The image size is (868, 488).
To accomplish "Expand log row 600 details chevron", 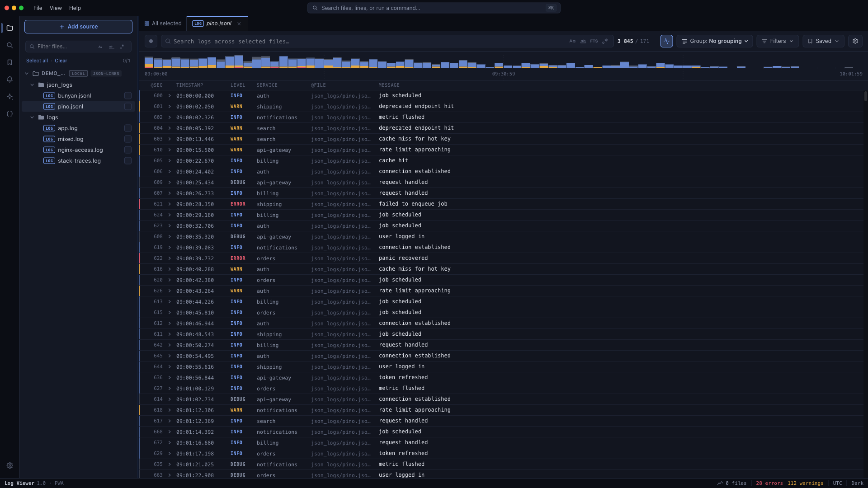I will [x=170, y=96].
